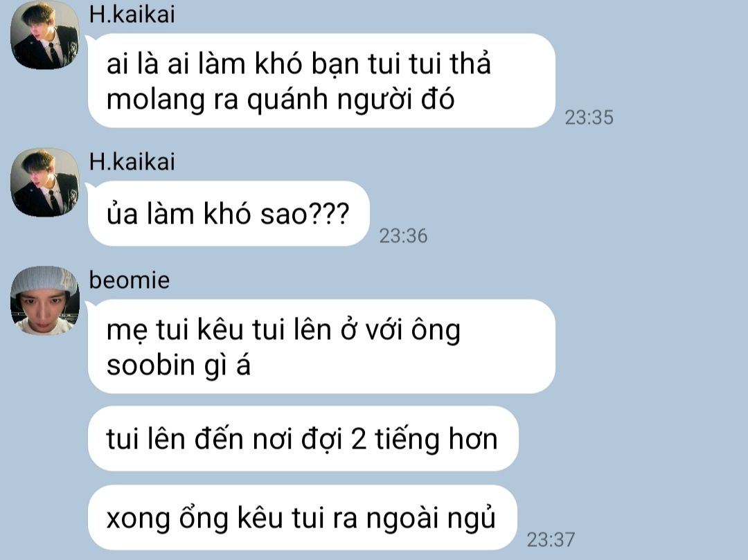The image size is (748, 560).
Task: Click the 23:37 timestamp
Action: pyautogui.click(x=551, y=539)
